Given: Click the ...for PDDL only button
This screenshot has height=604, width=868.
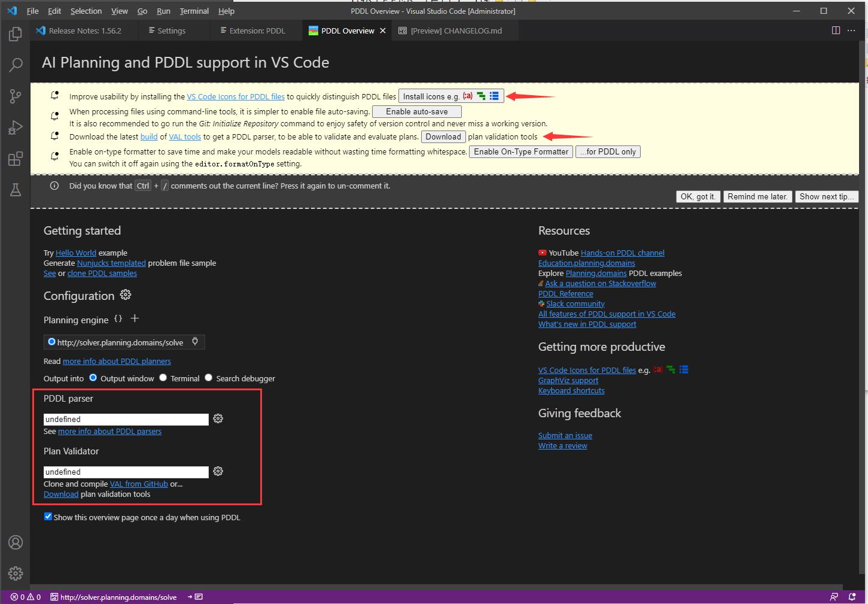Looking at the screenshot, I should coord(608,151).
